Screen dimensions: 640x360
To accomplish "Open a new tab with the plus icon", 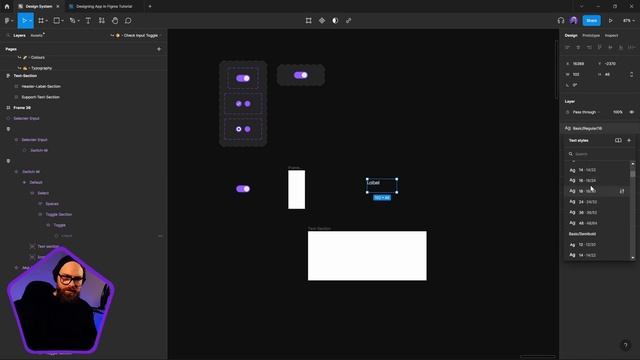I will [x=150, y=7].
